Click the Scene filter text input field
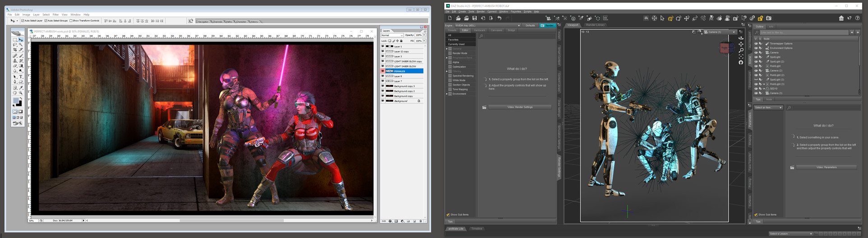 coord(803,32)
